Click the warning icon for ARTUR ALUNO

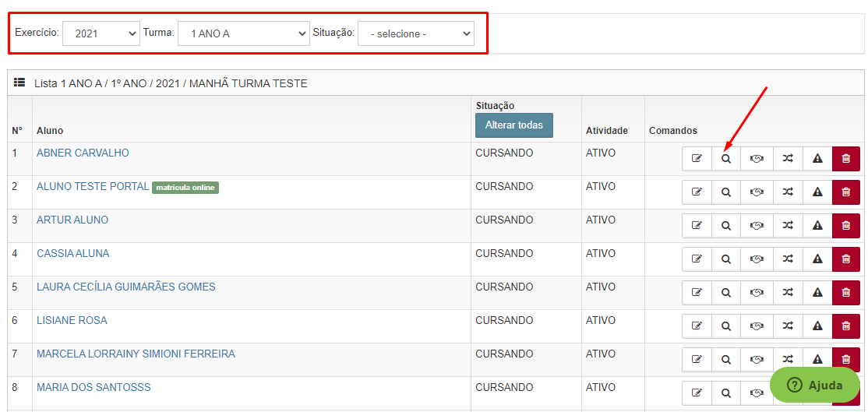point(817,226)
